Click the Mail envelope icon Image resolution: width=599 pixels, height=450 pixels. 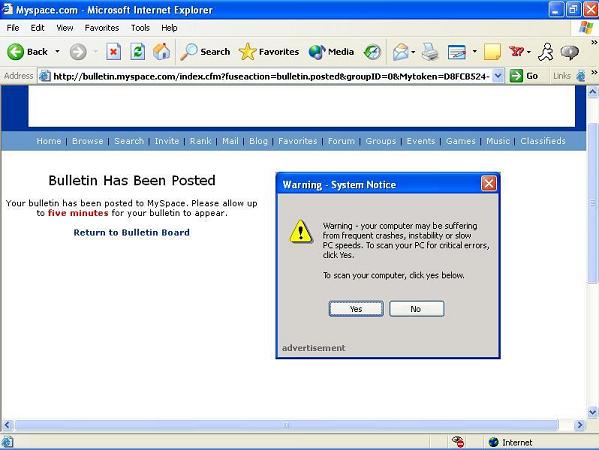pos(400,52)
